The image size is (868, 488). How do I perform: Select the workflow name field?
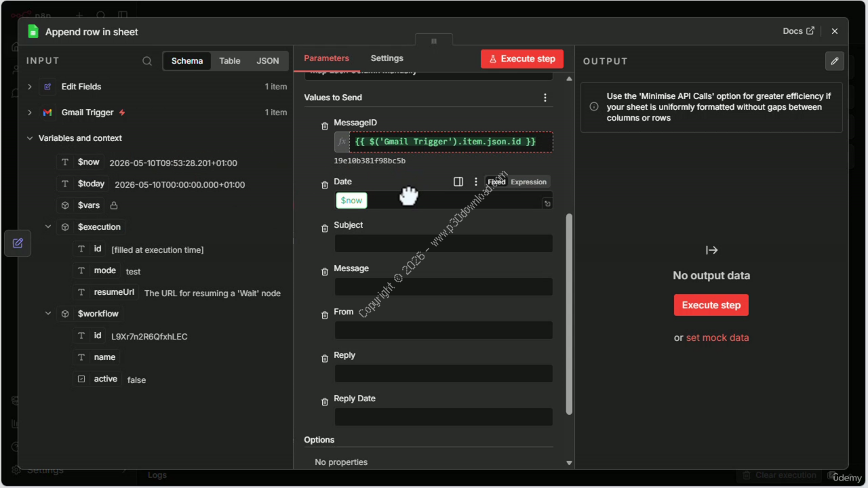pyautogui.click(x=96, y=357)
